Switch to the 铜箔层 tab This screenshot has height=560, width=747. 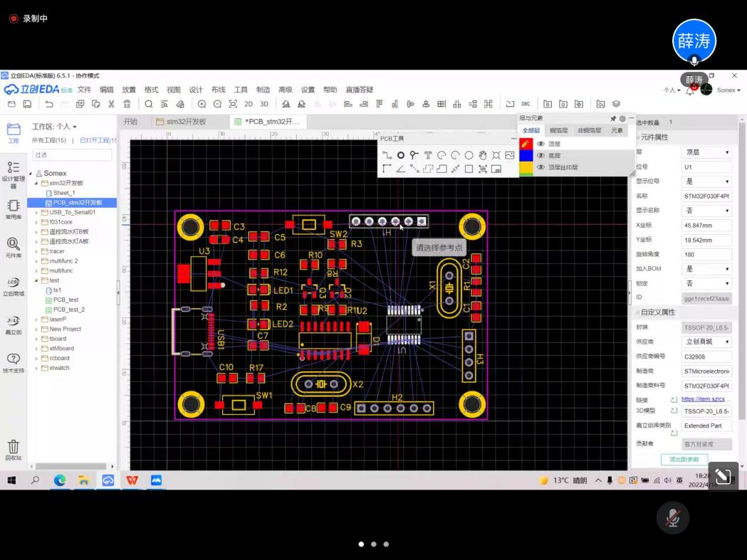click(x=558, y=131)
